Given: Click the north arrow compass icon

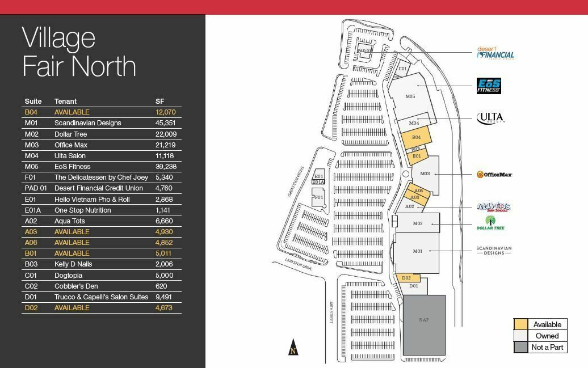Looking at the screenshot, I should (293, 347).
